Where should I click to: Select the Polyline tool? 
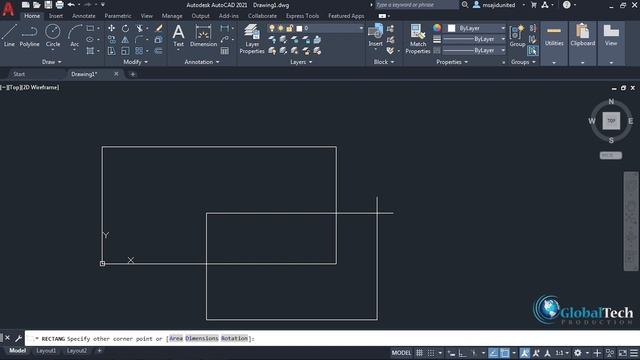click(29, 35)
